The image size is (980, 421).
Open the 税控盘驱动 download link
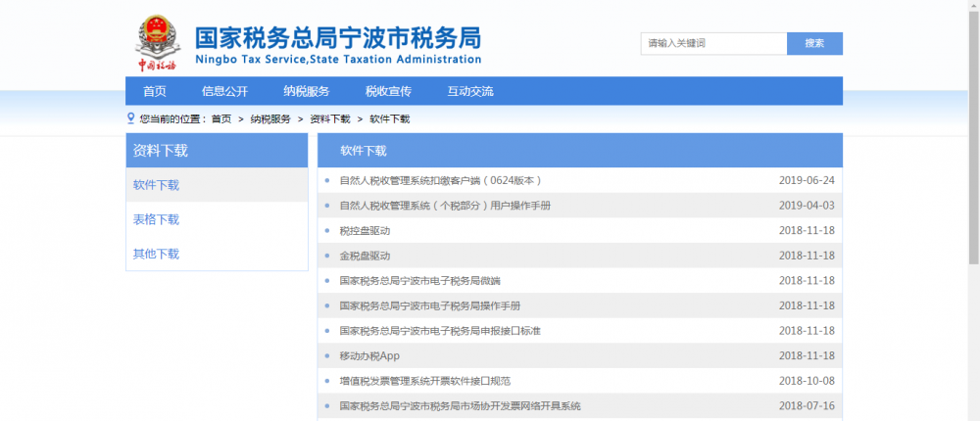click(365, 230)
